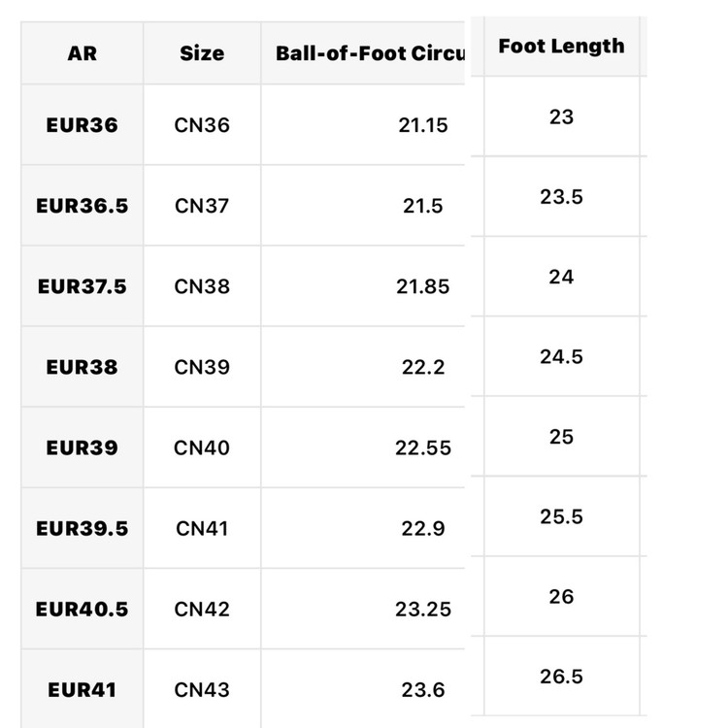Viewport: 728px width, 728px height.
Task: Click the EUR40.5 row label
Action: click(x=83, y=610)
